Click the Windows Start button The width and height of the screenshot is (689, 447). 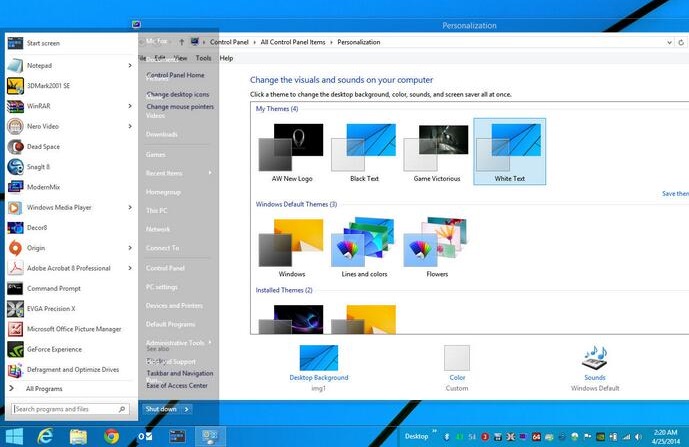tap(14, 436)
